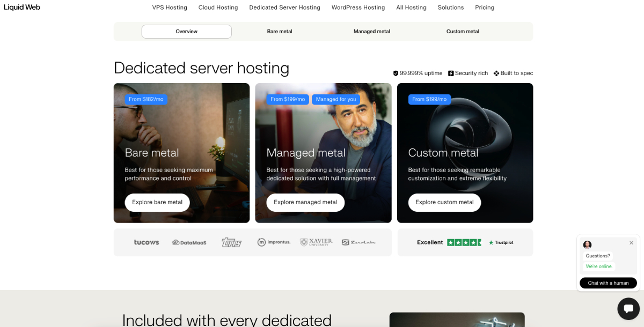The image size is (644, 327).
Task: Open the All Hosting dropdown
Action: [411, 7]
